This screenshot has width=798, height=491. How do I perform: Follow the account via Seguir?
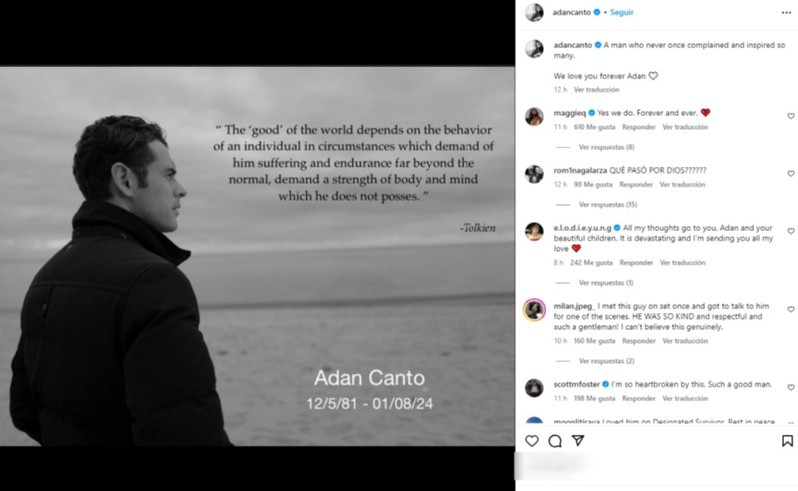coord(621,12)
